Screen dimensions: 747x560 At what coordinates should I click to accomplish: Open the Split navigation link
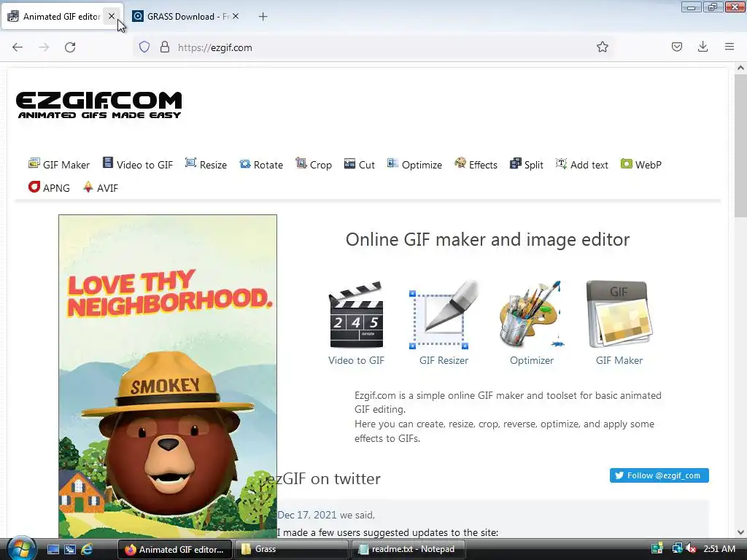(x=527, y=164)
